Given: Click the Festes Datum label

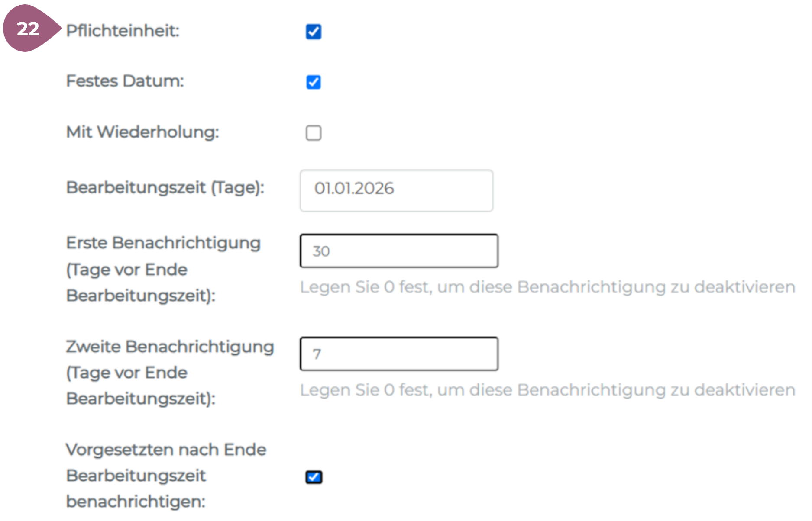Looking at the screenshot, I should click(x=125, y=81).
